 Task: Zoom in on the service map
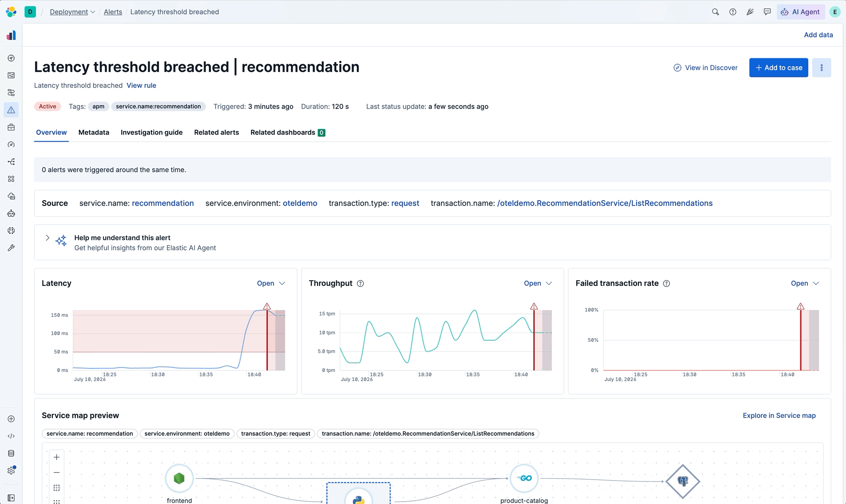point(57,457)
